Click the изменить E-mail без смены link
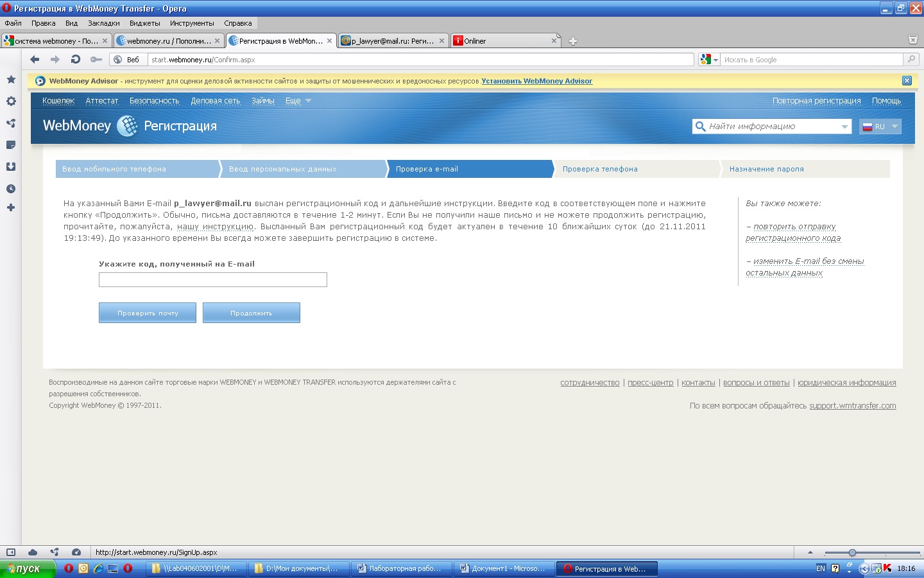Viewport: 924px width, 578px height. [805, 267]
